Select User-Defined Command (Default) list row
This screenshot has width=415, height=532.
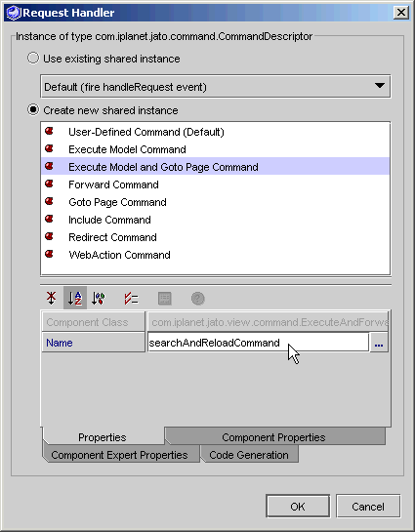click(x=215, y=132)
